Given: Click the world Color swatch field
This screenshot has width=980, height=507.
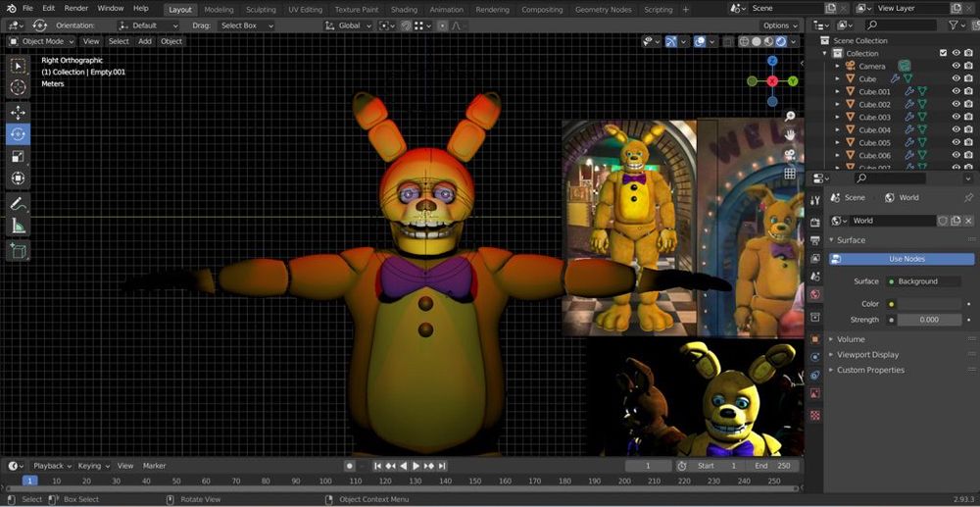Looking at the screenshot, I should click(x=929, y=304).
